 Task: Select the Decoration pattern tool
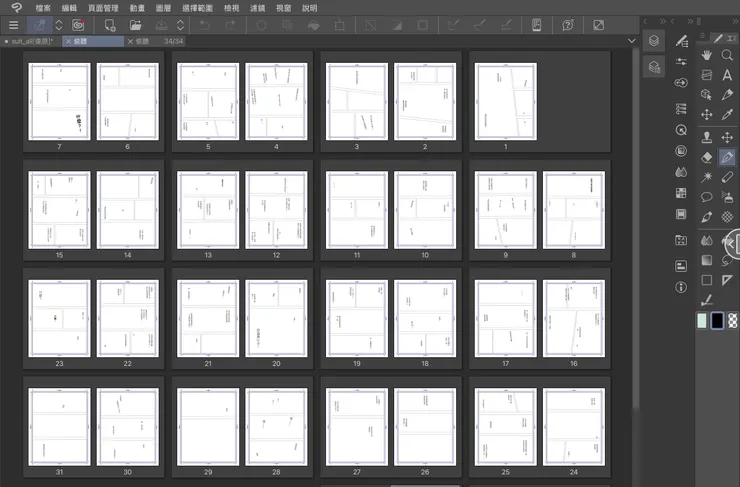tap(727, 217)
